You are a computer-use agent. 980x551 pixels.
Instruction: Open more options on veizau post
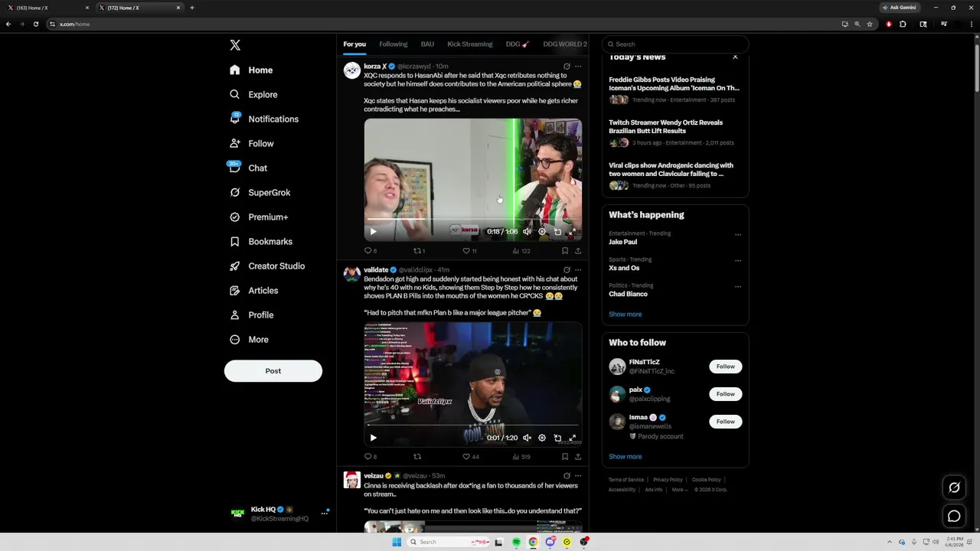coord(578,476)
